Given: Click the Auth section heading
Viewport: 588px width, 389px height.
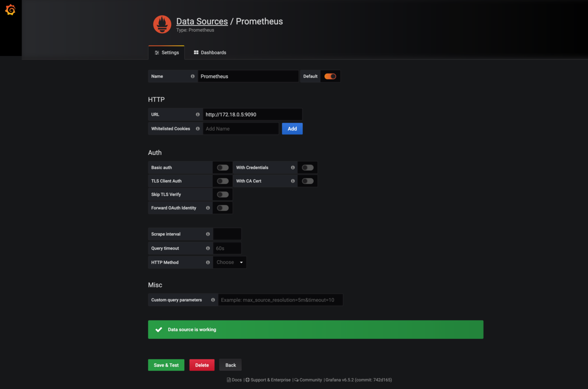Looking at the screenshot, I should point(155,153).
